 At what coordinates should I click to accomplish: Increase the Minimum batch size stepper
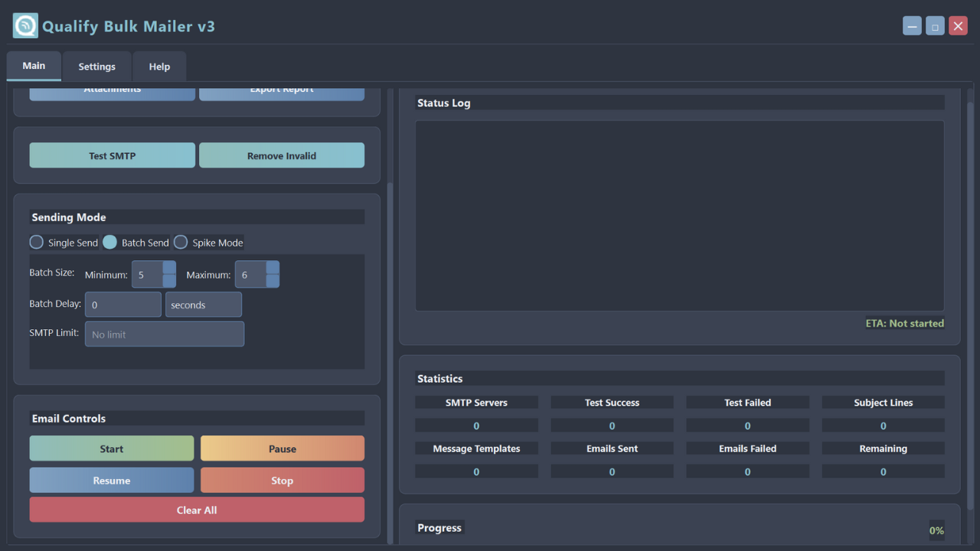click(x=169, y=268)
